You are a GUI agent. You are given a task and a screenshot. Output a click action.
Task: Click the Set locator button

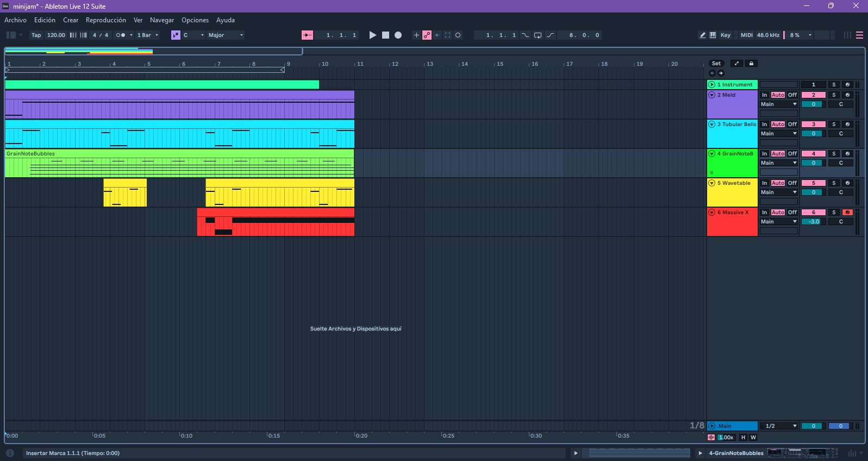click(x=716, y=64)
